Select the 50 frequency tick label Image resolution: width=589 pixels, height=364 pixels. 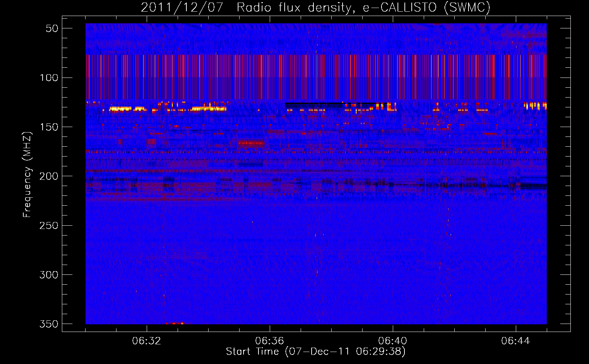[x=52, y=28]
